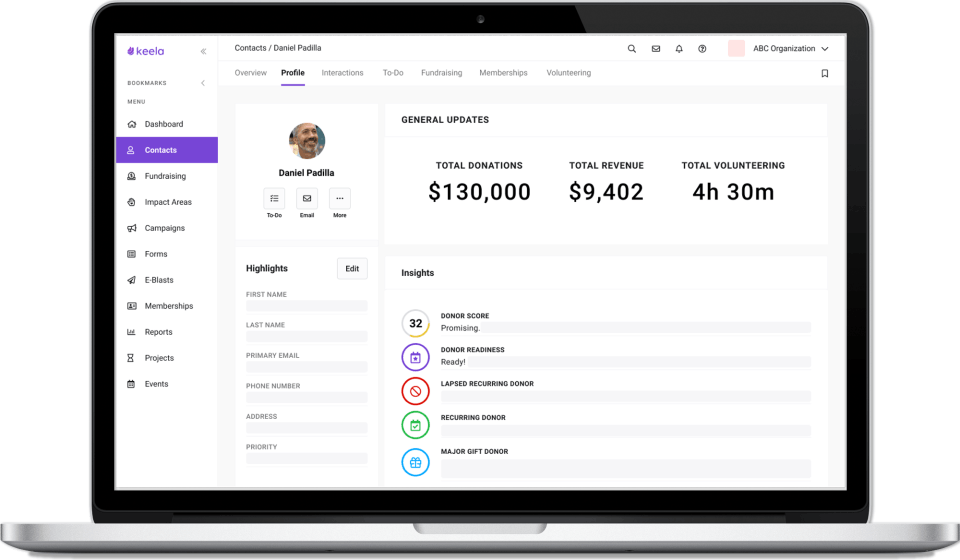
Task: Send Email to Daniel Padilla
Action: pos(307,198)
